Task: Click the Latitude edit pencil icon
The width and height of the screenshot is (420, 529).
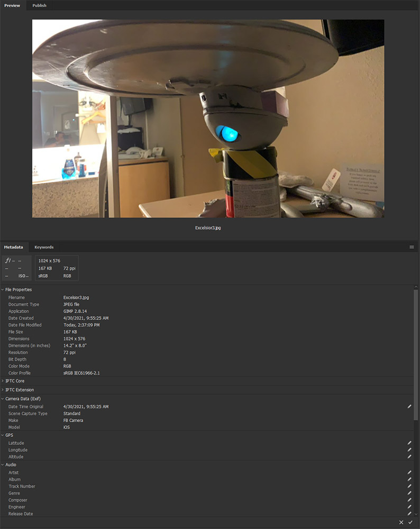Action: tap(409, 443)
